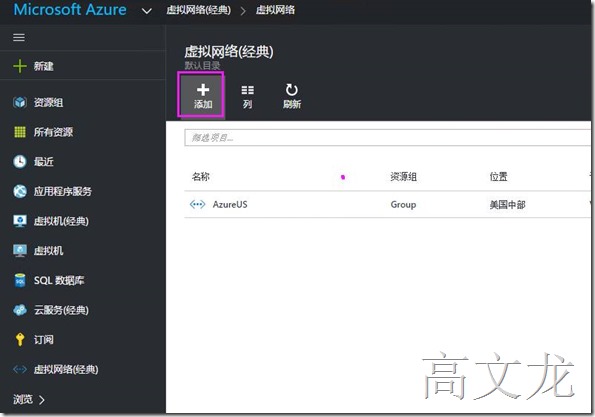Select 资源组 menu label
The height and width of the screenshot is (417, 595).
[48, 102]
